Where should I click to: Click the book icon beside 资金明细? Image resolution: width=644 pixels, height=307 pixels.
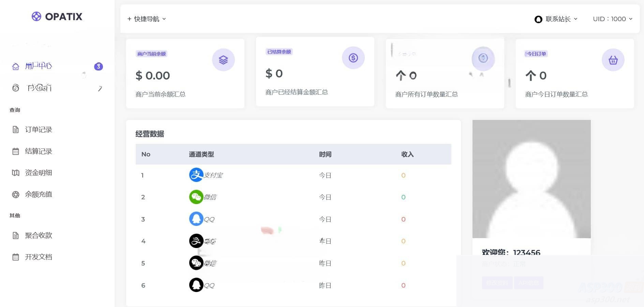(x=15, y=172)
